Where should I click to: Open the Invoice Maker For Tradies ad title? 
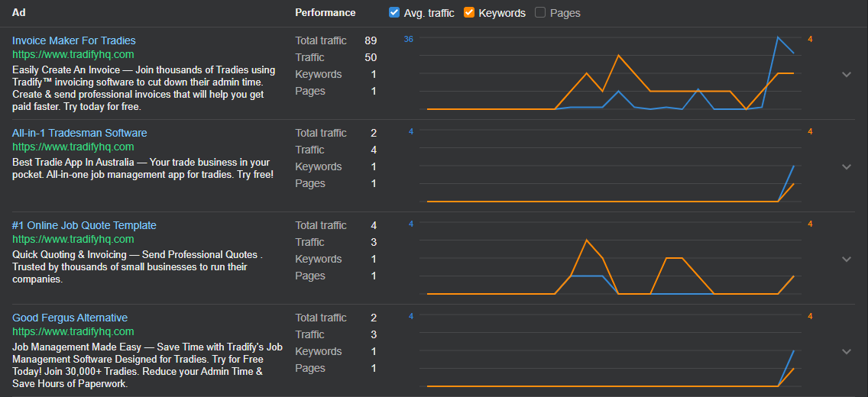(73, 40)
